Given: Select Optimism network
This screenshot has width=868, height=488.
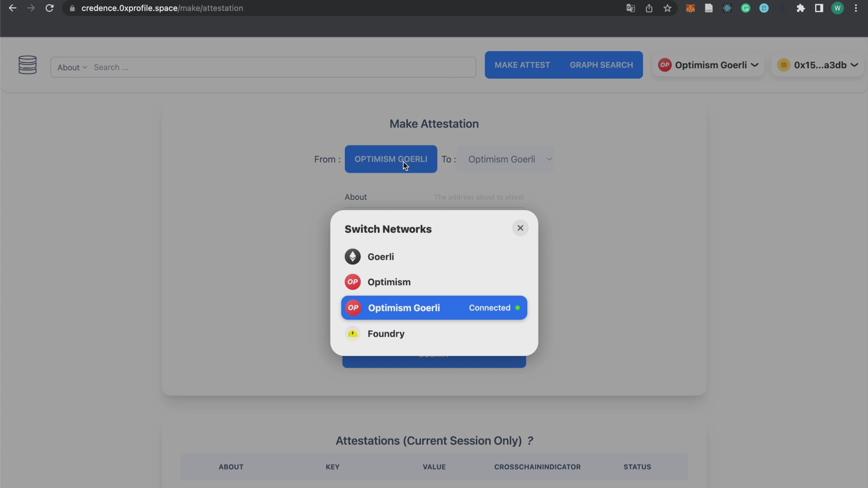Looking at the screenshot, I should point(434,282).
